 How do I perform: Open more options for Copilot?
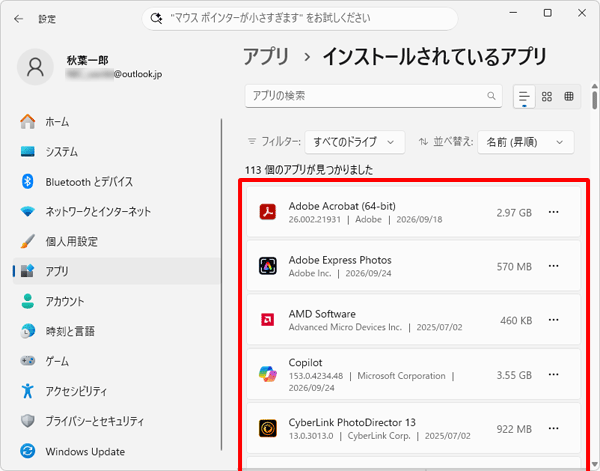coord(553,374)
